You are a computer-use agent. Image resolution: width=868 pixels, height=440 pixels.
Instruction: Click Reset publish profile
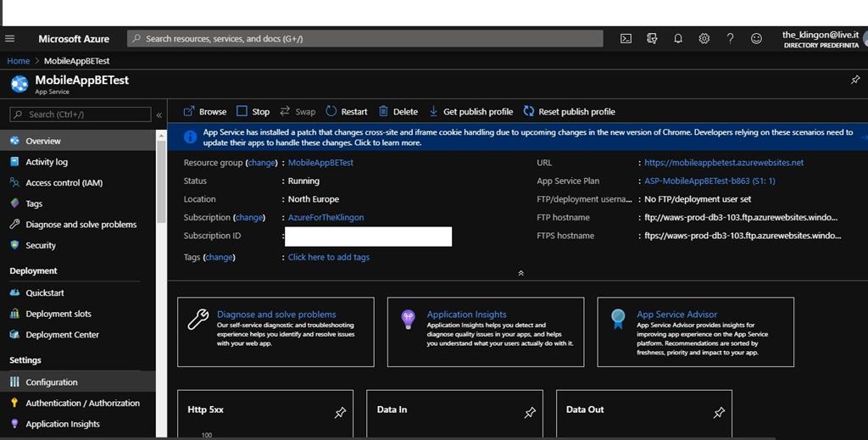[x=569, y=112]
